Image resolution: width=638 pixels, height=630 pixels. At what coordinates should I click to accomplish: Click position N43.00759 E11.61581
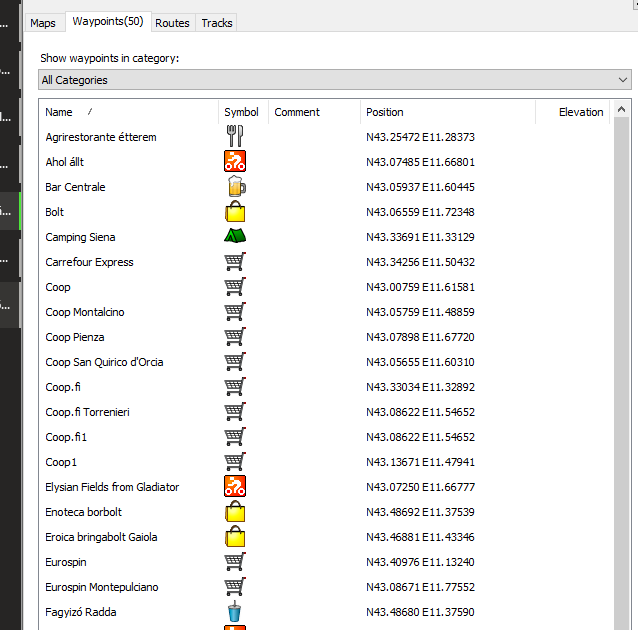420,287
